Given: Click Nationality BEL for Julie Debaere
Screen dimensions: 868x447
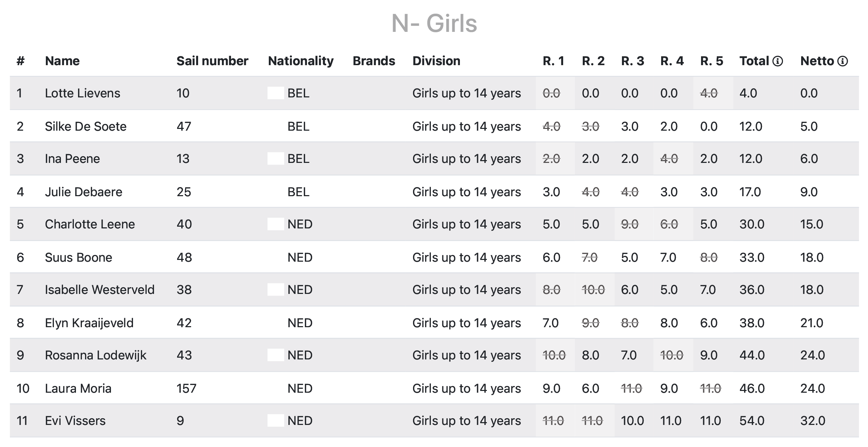Looking at the screenshot, I should point(299,192).
